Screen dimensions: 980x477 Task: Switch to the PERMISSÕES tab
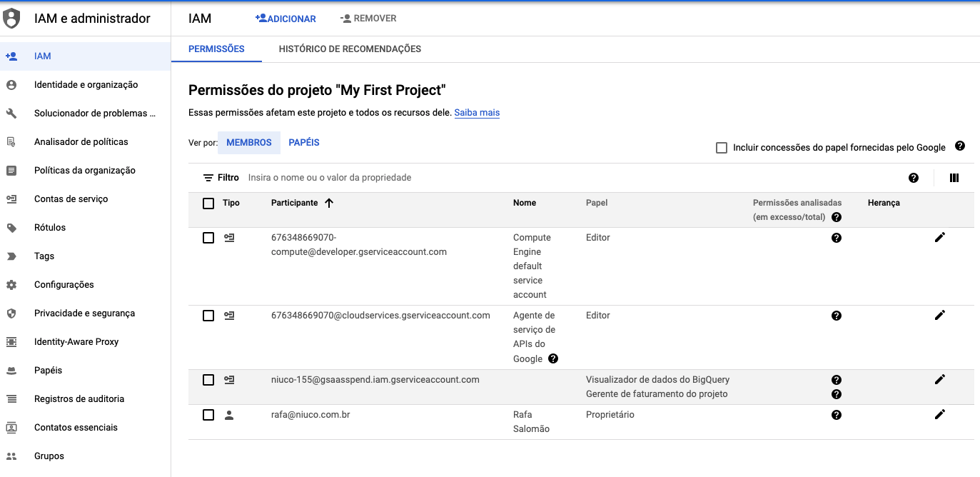216,49
